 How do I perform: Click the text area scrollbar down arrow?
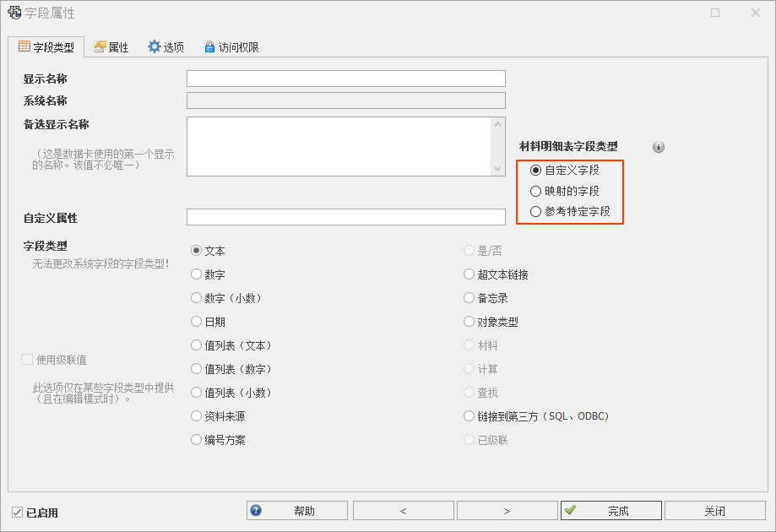[x=498, y=169]
